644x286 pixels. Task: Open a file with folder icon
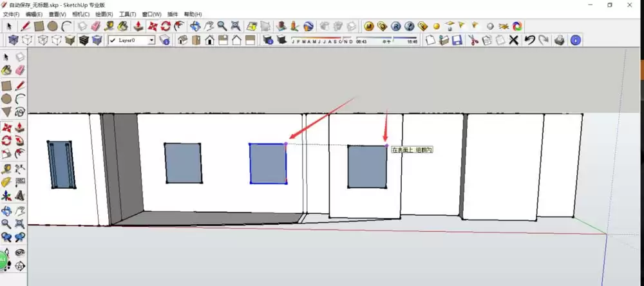[443, 40]
